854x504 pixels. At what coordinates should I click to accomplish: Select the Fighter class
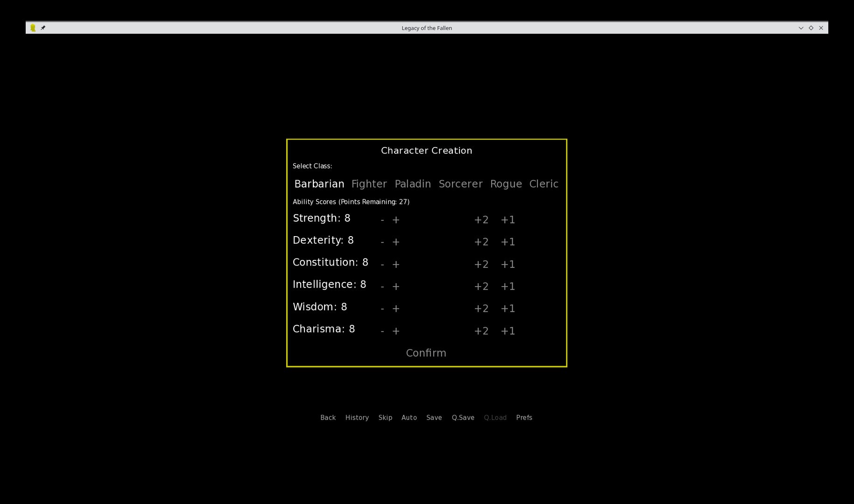pyautogui.click(x=369, y=183)
